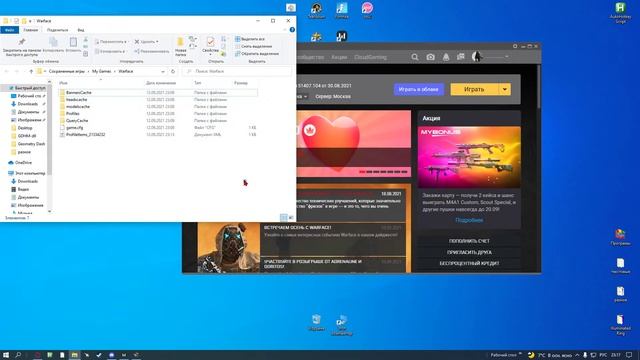Select the QueryCache folder
The width and height of the screenshot is (640, 360).
click(77, 120)
